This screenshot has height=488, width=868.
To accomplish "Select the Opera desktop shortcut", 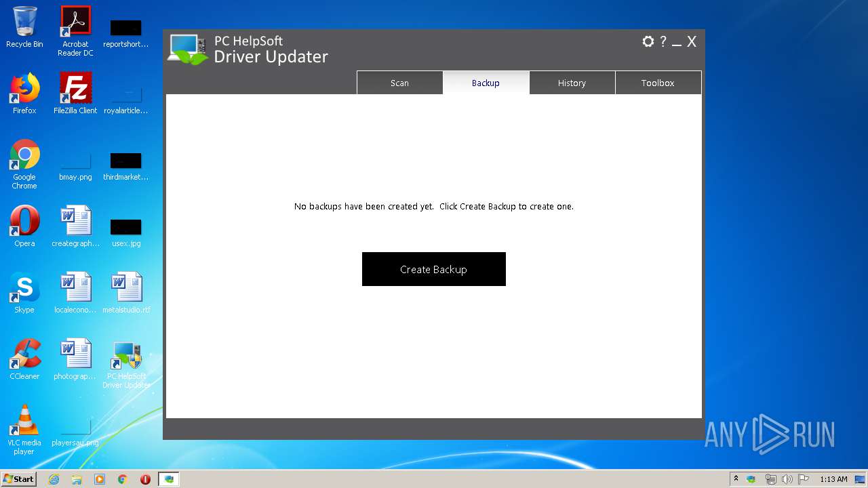I will click(x=24, y=226).
